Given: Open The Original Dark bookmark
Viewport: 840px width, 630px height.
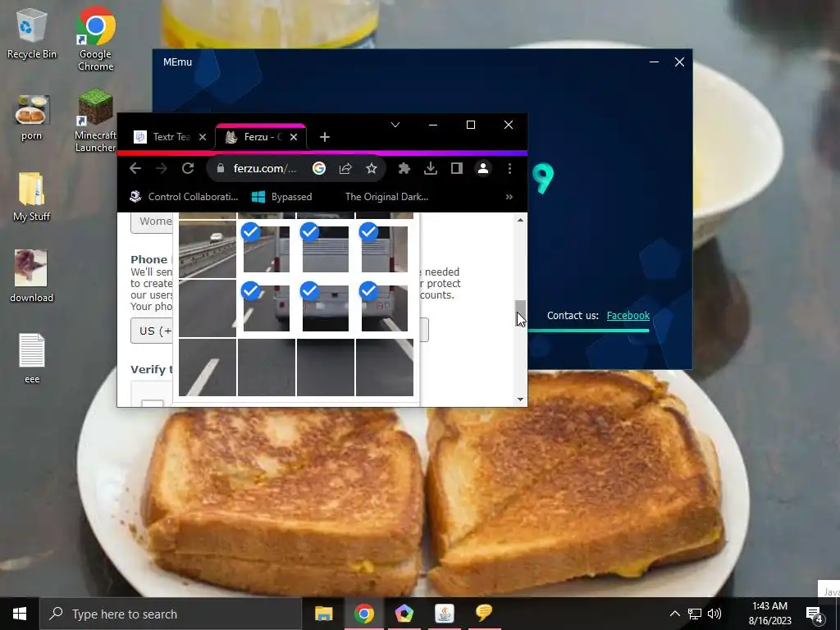Looking at the screenshot, I should (386, 197).
